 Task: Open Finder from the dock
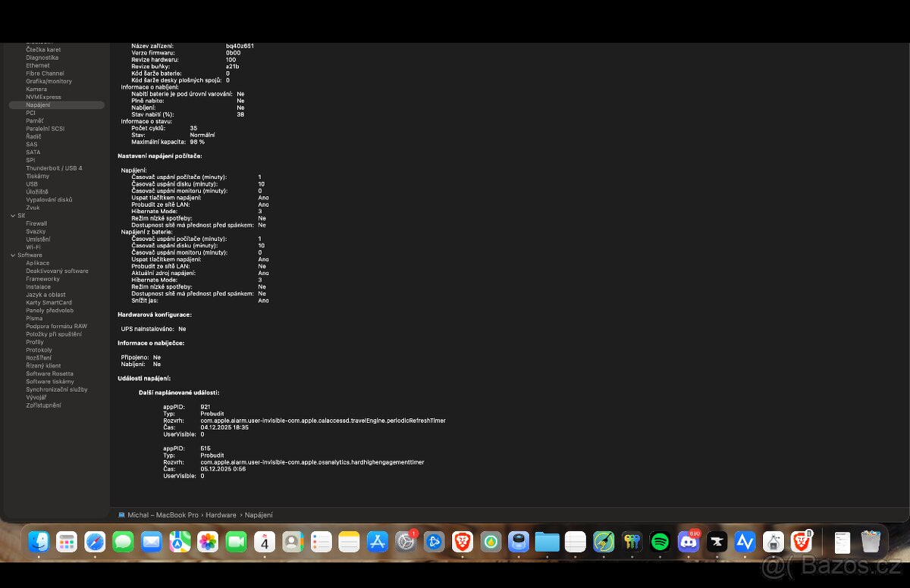click(39, 542)
